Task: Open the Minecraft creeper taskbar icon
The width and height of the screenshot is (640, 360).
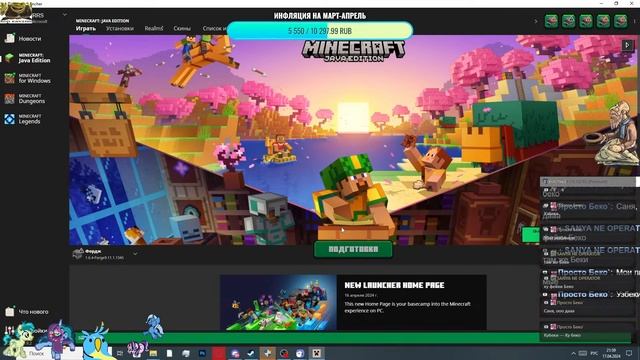Action: point(317,353)
